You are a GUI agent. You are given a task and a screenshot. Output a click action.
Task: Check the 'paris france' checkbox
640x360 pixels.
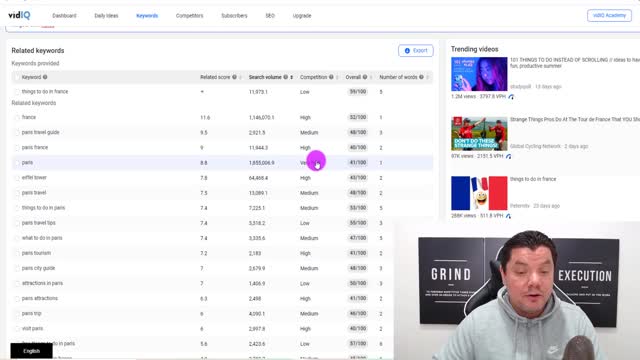coord(17,148)
